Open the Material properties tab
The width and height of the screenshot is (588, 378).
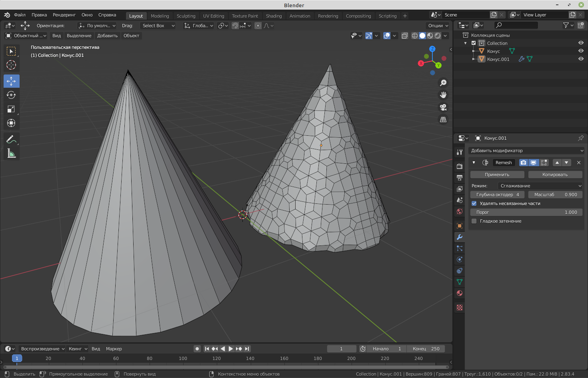460,294
